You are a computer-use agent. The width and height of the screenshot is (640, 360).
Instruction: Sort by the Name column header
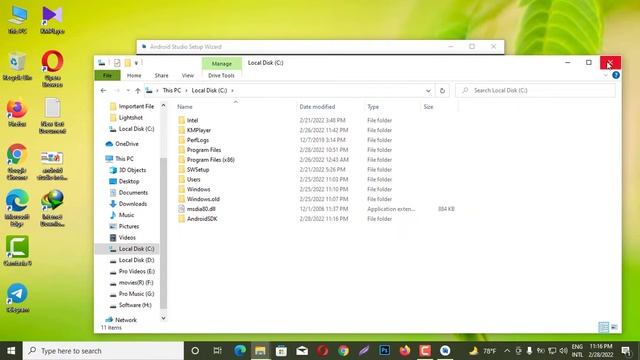pos(184,107)
